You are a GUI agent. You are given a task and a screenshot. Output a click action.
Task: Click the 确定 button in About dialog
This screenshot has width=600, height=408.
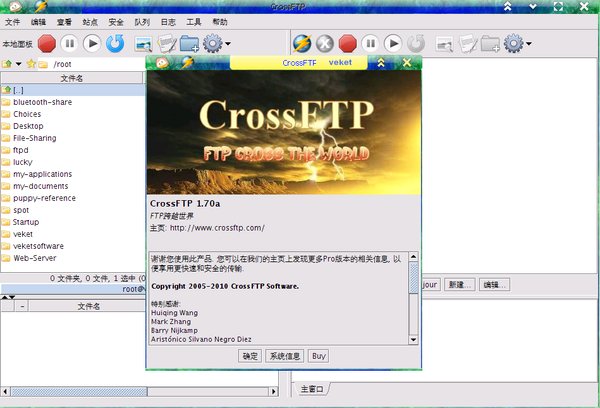tap(250, 356)
